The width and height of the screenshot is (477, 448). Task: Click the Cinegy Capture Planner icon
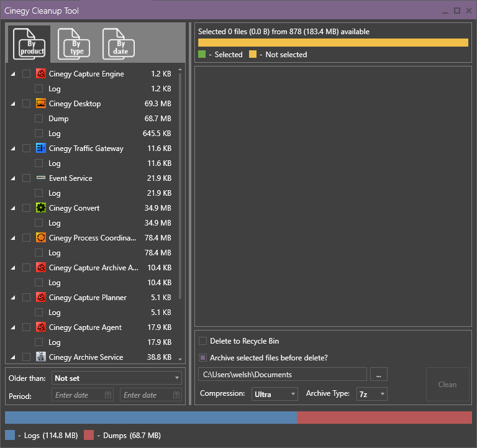click(x=41, y=298)
